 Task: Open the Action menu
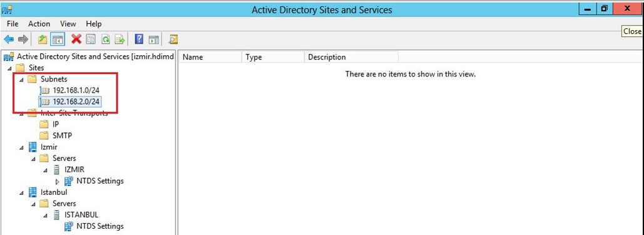point(39,24)
